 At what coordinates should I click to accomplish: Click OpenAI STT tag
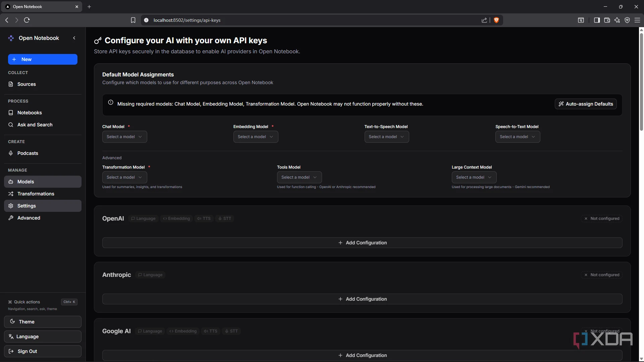coord(225,219)
